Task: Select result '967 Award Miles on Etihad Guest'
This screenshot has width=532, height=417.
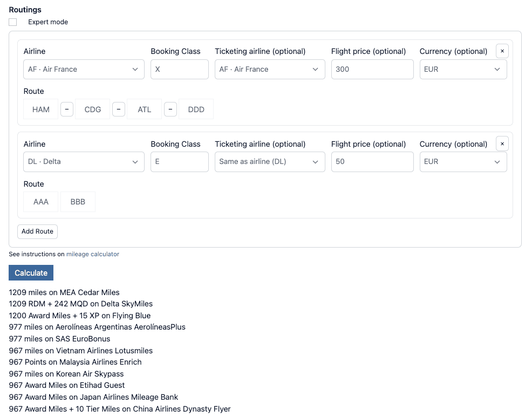Action: point(67,386)
